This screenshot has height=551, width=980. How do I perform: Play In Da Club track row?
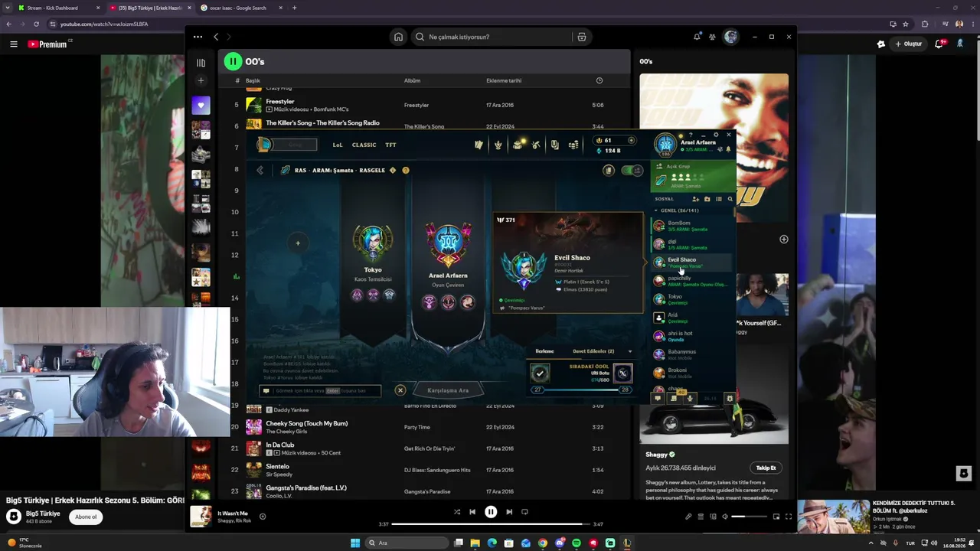tap(425, 448)
